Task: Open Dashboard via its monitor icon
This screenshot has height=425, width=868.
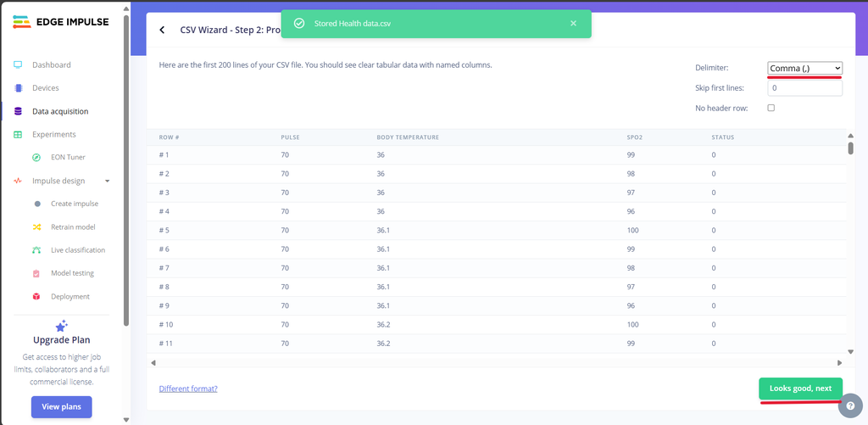Action: (x=18, y=64)
